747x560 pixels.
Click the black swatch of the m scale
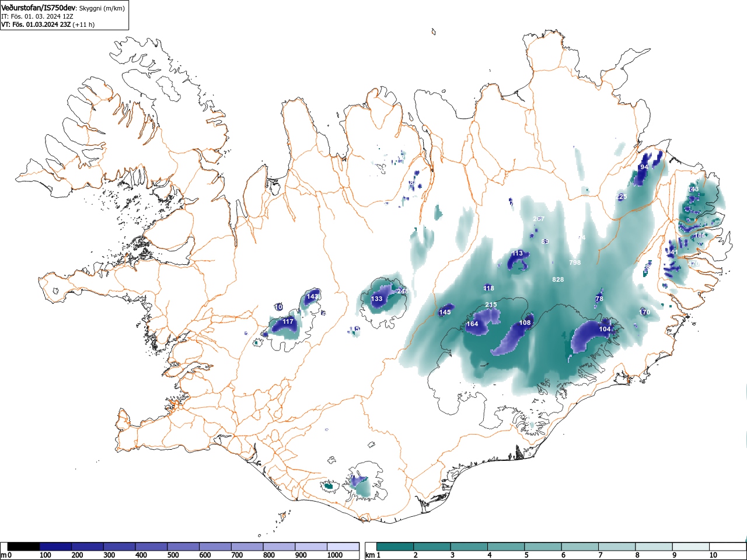(x=24, y=547)
